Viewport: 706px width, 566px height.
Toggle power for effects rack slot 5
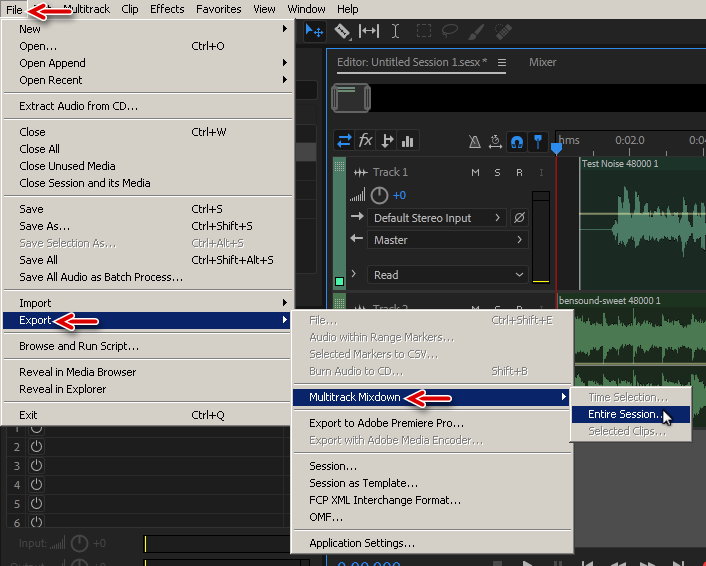[x=36, y=503]
